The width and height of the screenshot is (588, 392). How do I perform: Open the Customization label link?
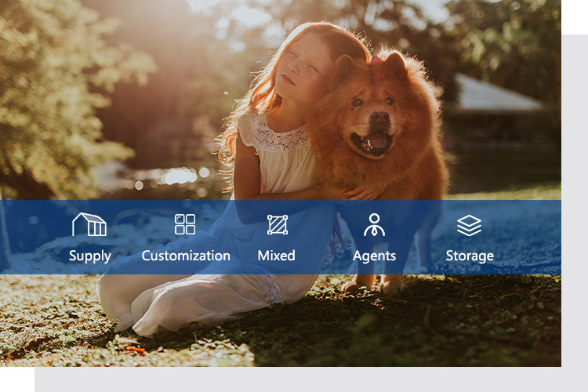[186, 256]
